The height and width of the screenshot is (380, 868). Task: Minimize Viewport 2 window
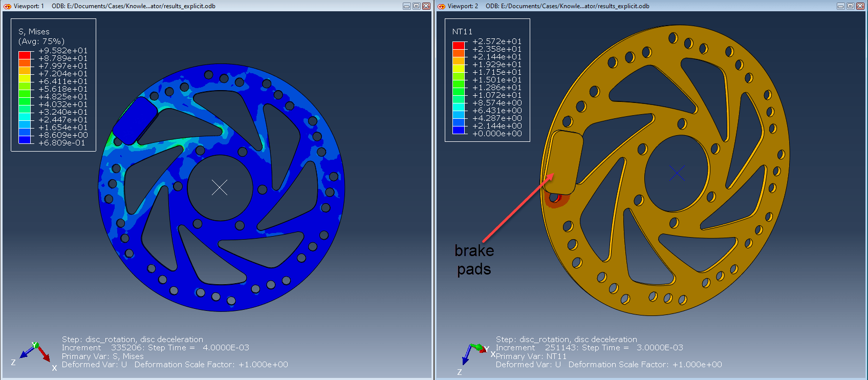tap(841, 6)
